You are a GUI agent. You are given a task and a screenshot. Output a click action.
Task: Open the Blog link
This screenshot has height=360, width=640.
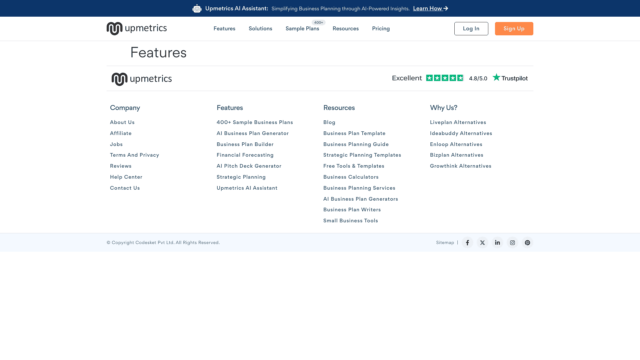pos(329,122)
